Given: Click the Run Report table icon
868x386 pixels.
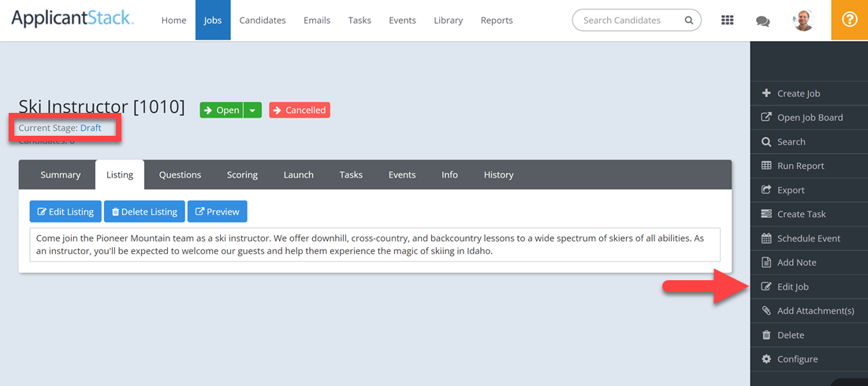Looking at the screenshot, I should click(766, 165).
